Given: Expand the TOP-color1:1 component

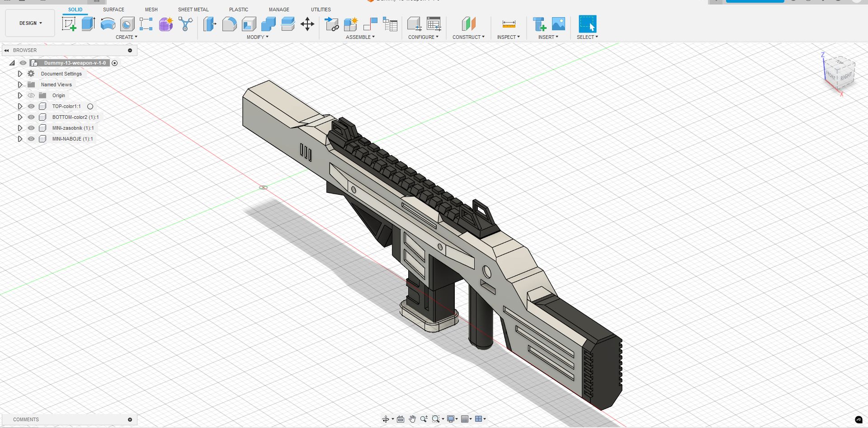Looking at the screenshot, I should coord(20,106).
